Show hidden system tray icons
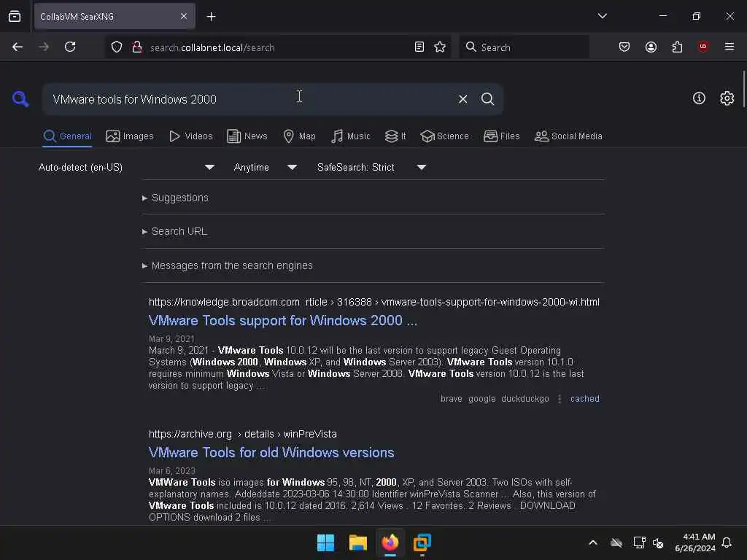Viewport: 747px width, 560px height. (x=593, y=542)
